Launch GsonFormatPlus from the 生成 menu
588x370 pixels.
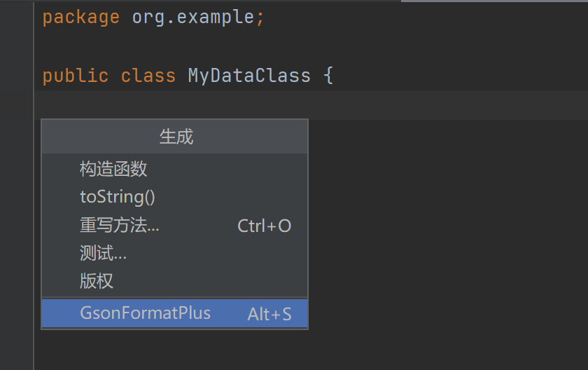click(x=146, y=313)
